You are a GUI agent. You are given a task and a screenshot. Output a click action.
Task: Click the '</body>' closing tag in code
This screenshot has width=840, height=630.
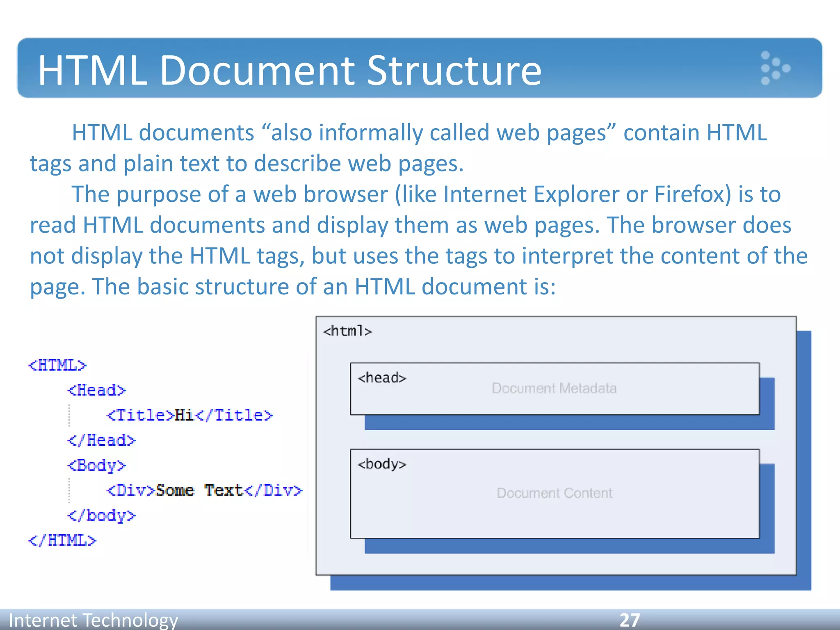click(101, 516)
